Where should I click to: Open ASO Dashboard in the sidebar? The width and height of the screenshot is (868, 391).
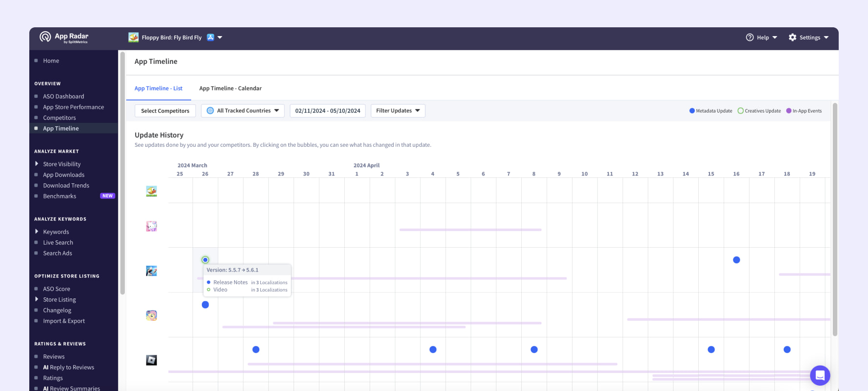(63, 97)
